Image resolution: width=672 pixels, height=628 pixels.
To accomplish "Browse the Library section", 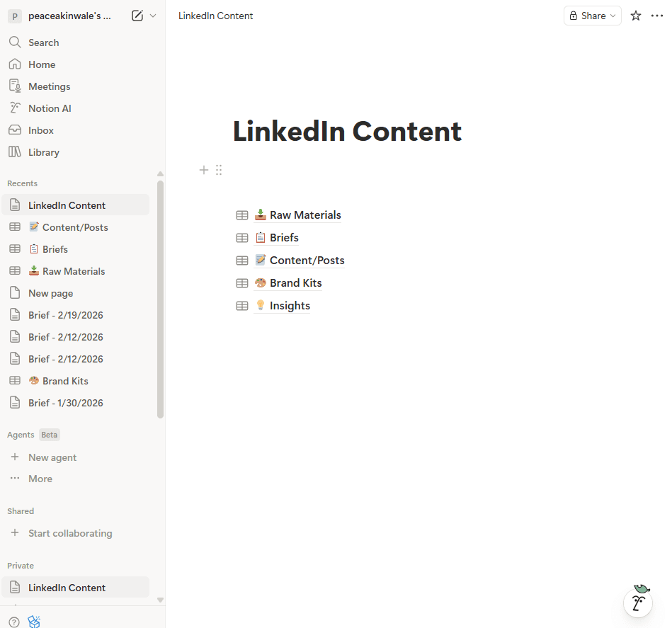I will pyautogui.click(x=44, y=152).
